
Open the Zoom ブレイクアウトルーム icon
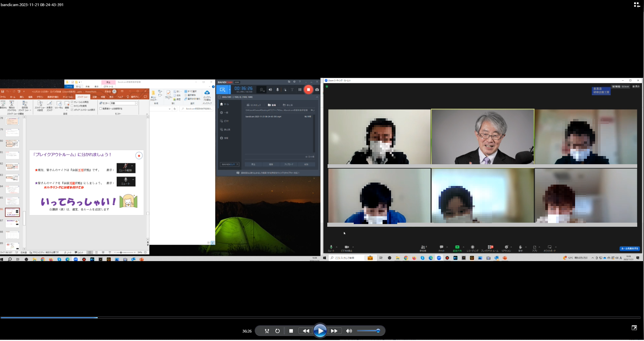pyautogui.click(x=490, y=247)
